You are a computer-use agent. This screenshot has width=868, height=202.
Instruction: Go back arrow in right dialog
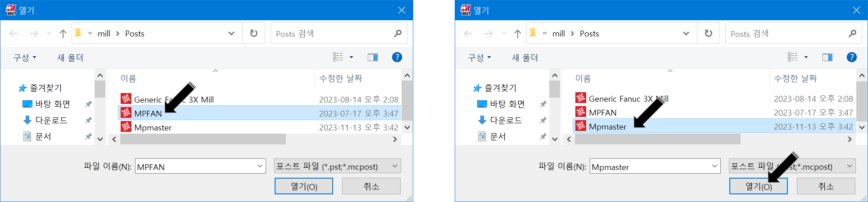[x=468, y=34]
